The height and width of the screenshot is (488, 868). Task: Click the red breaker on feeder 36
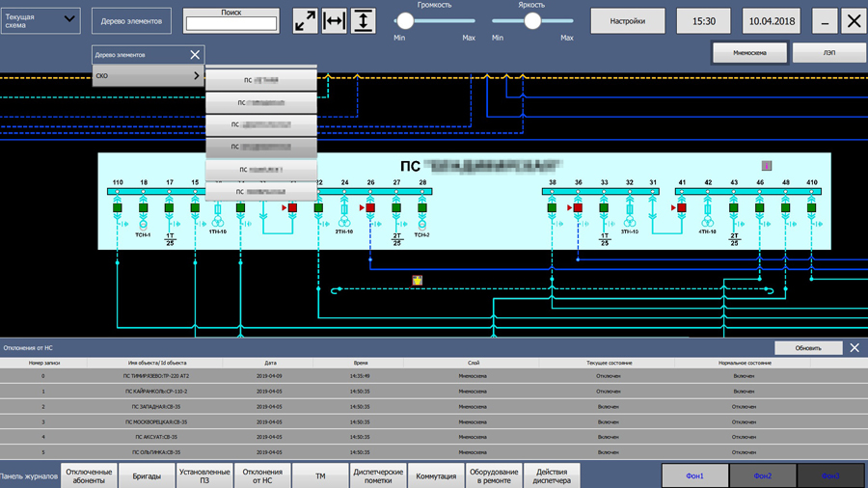[x=578, y=207]
